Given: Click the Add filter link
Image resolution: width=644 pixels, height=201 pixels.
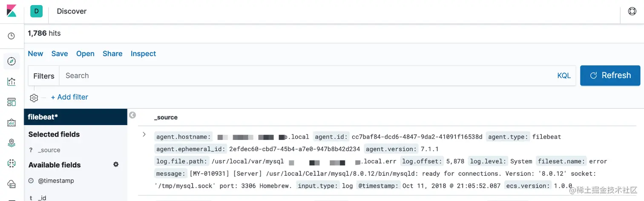Looking at the screenshot, I should coord(69,97).
